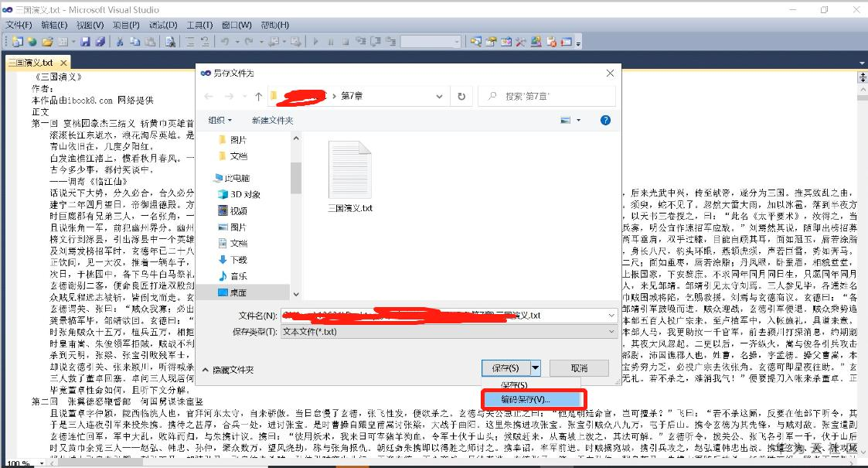Open the view options dropdown arrow
868x468 pixels.
(x=578, y=120)
